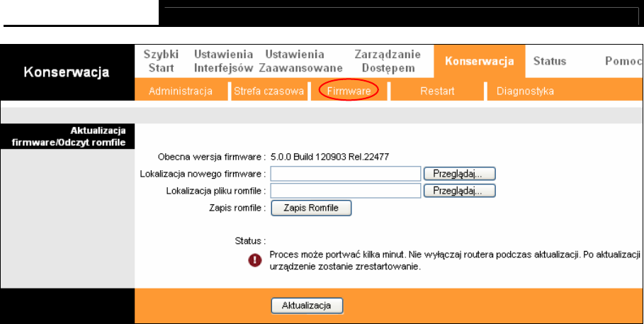Click the new firmware location field
This screenshot has width=644, height=324.
pos(346,174)
